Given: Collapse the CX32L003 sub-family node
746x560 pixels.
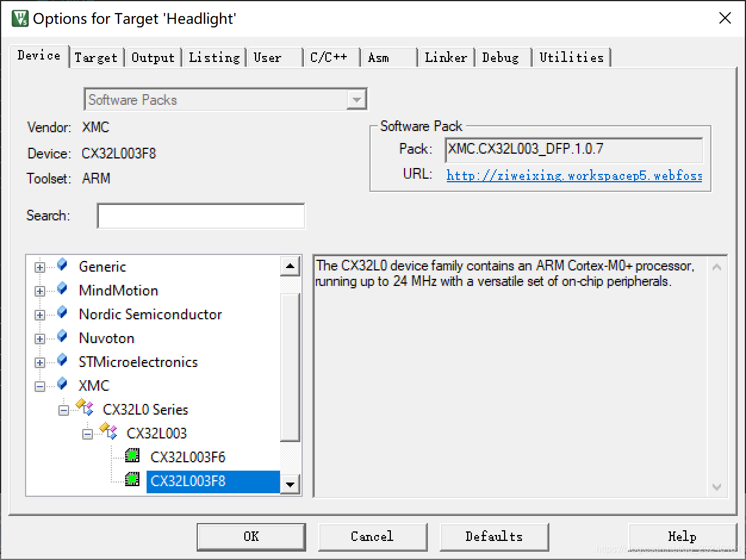Looking at the screenshot, I should pos(88,434).
